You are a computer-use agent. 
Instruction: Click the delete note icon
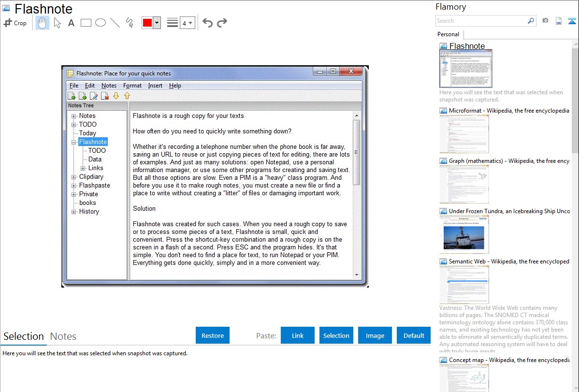pyautogui.click(x=105, y=96)
